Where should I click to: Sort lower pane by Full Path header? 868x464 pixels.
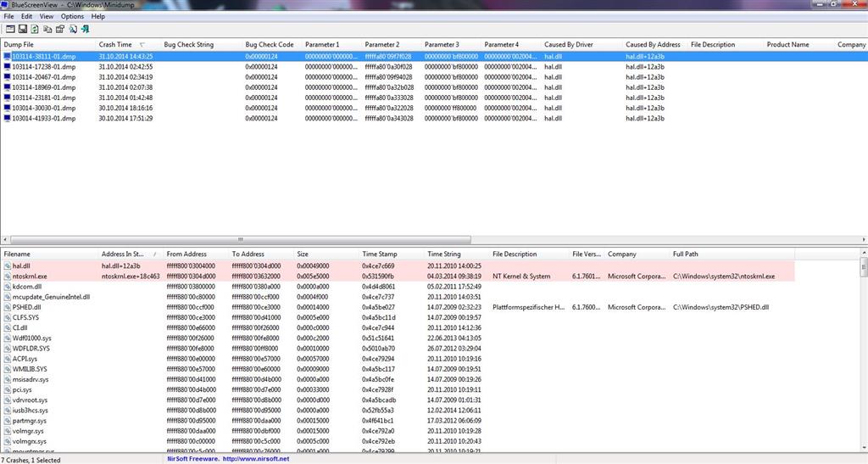tap(732, 254)
